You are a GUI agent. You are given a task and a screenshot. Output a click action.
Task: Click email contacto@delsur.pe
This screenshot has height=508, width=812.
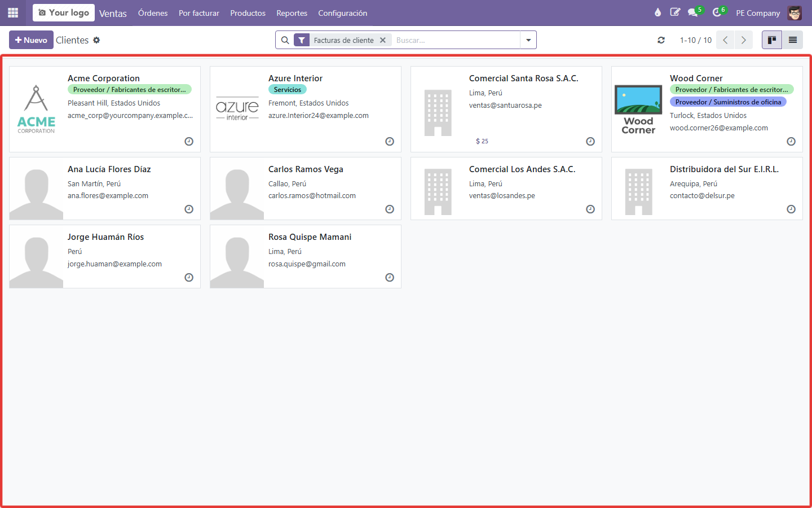tap(702, 196)
